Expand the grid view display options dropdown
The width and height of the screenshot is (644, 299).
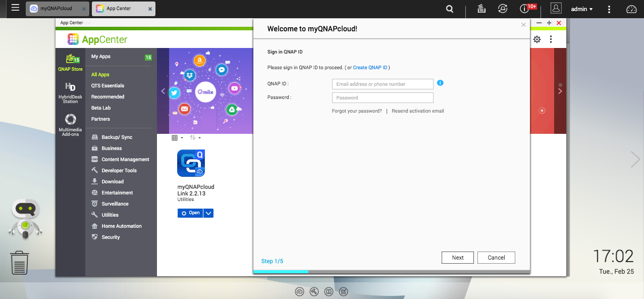point(177,137)
